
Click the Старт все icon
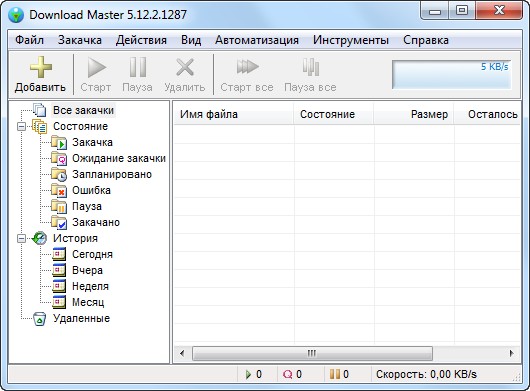click(x=247, y=67)
